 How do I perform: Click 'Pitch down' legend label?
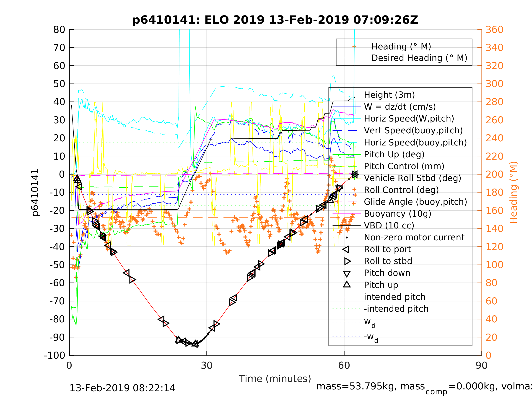point(387,273)
